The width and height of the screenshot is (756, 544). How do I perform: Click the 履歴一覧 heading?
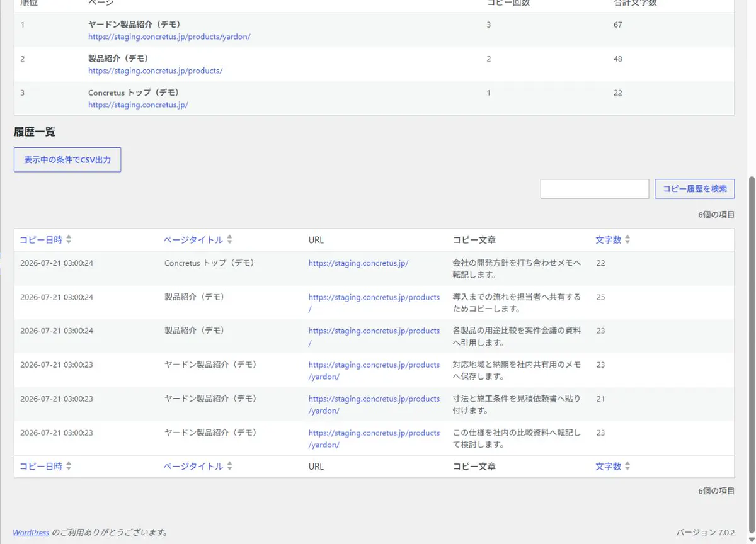35,132
